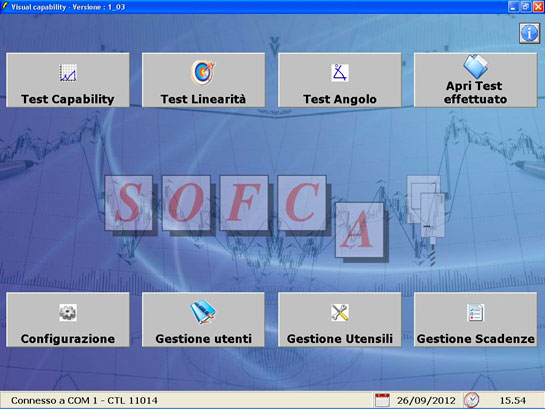Image resolution: width=545 pixels, height=409 pixels.
Task: Click the Gestione utenti notebook icon
Action: tap(203, 312)
